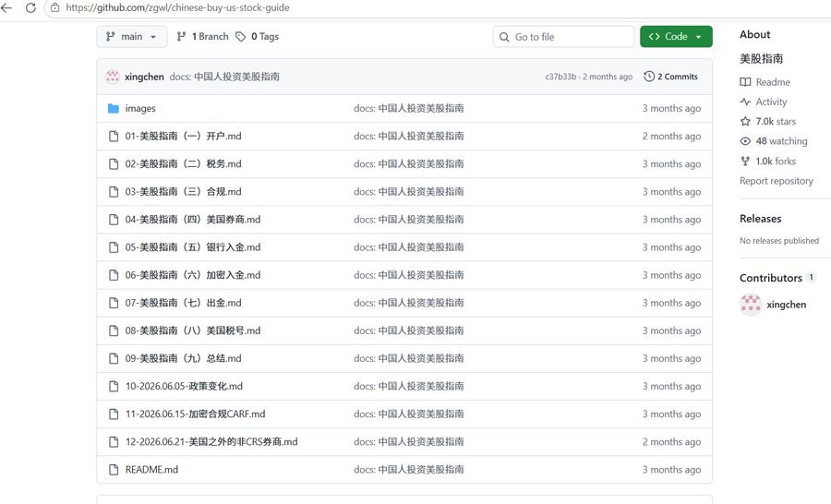View 7.0k stars link
The width and height of the screenshot is (831, 504).
(776, 121)
